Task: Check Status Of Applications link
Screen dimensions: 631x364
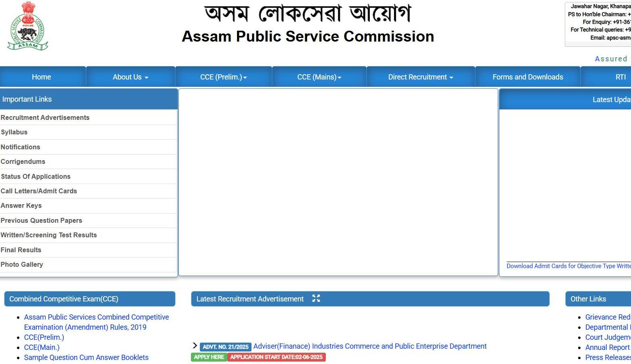Action: [x=36, y=176]
